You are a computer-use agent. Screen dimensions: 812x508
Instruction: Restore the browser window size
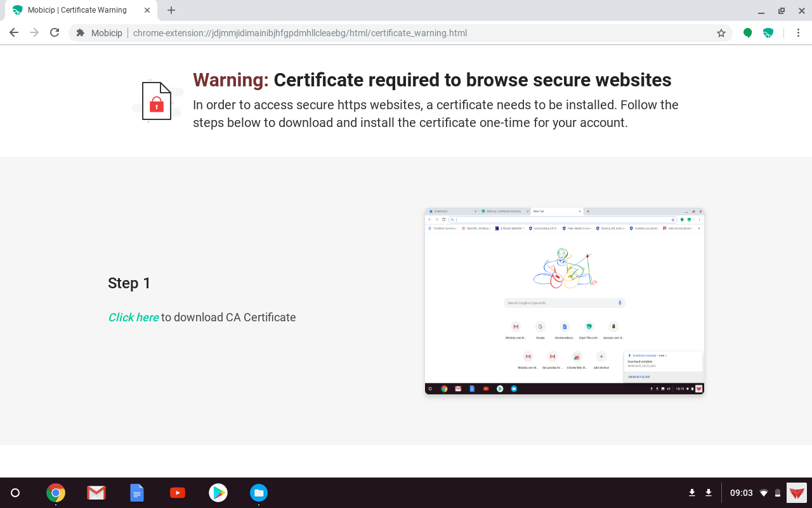pyautogui.click(x=782, y=11)
